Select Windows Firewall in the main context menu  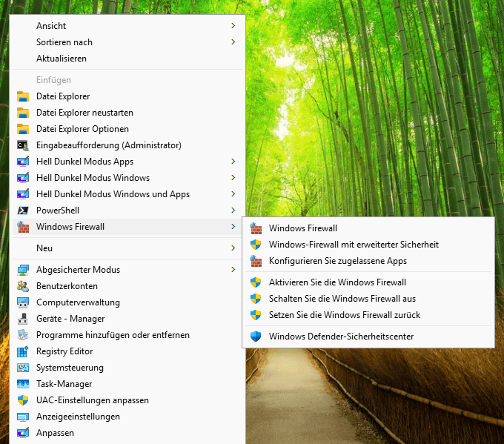[128, 227]
